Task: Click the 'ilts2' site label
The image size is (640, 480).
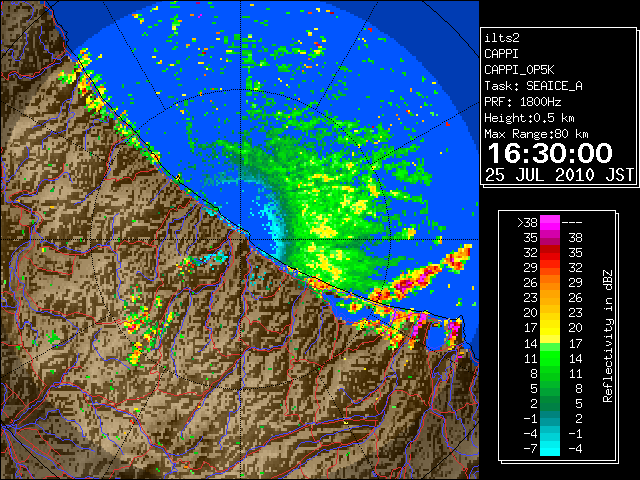Action: [x=502, y=38]
